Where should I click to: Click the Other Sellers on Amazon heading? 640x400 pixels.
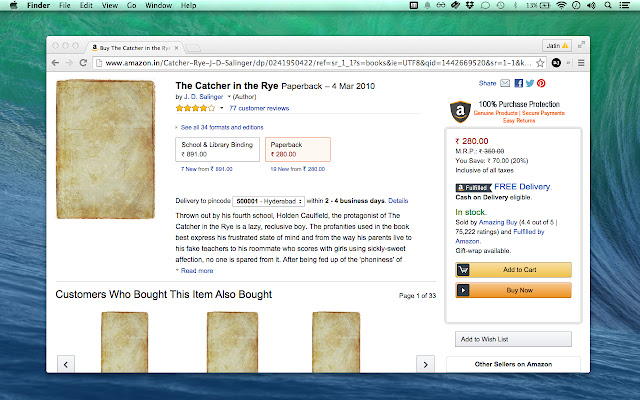513,364
